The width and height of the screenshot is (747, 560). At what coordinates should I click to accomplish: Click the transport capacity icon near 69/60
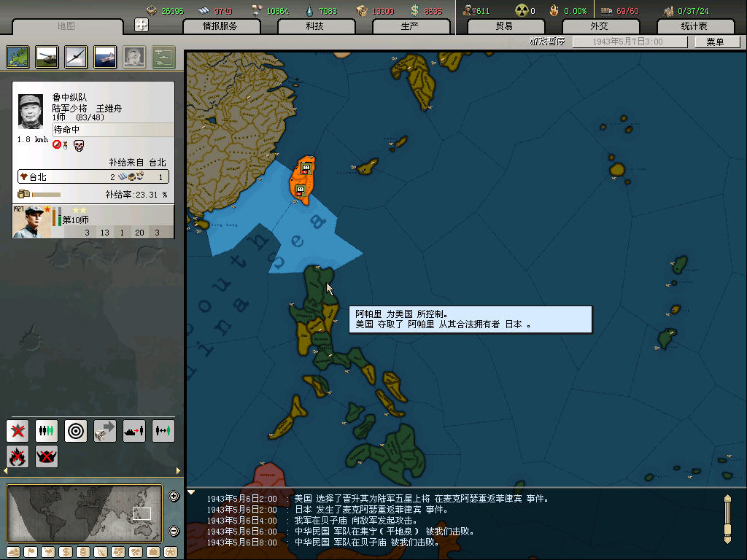pyautogui.click(x=606, y=10)
